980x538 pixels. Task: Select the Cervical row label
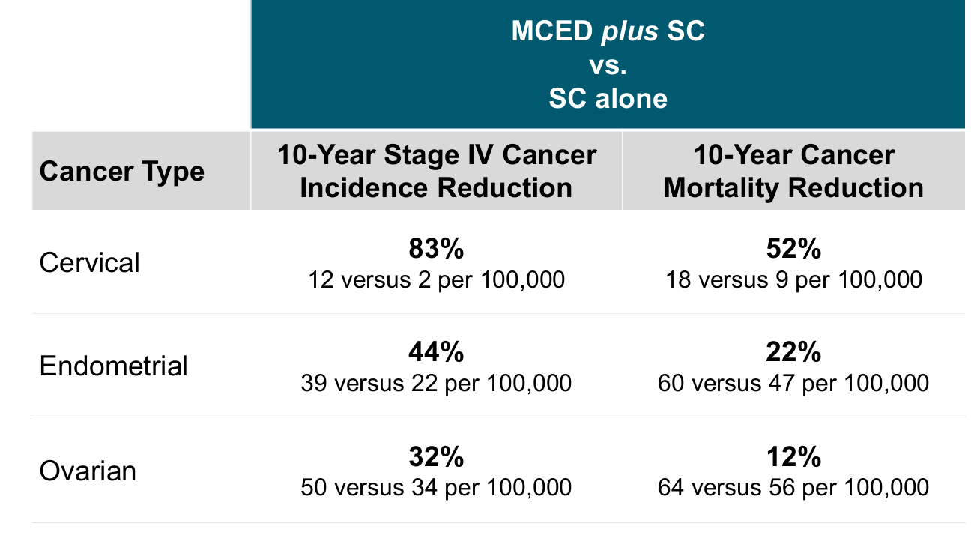click(x=89, y=263)
